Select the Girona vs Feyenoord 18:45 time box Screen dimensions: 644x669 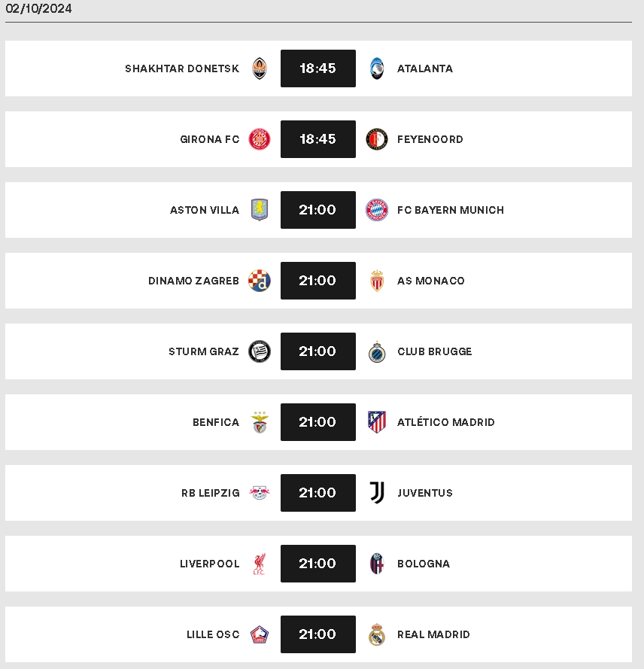(x=318, y=139)
